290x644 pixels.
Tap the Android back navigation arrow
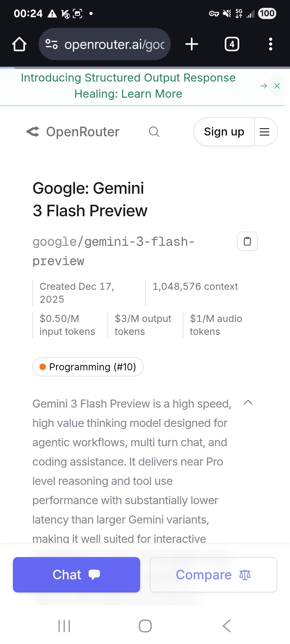pyautogui.click(x=227, y=626)
